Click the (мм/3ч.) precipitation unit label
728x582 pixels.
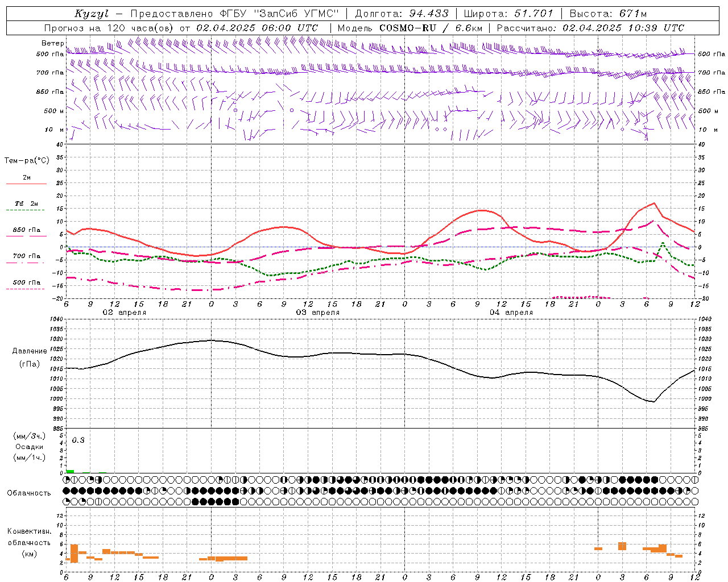[29, 436]
